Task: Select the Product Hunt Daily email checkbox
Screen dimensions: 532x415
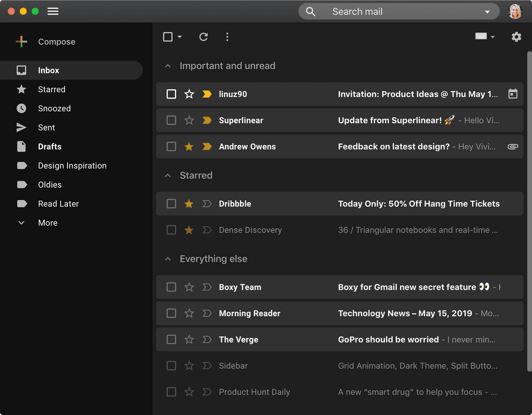Action: coord(171,392)
